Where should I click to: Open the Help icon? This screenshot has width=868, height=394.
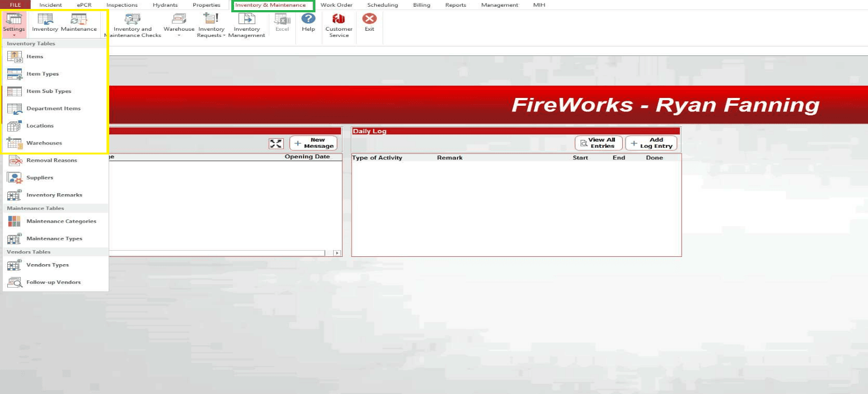point(309,23)
